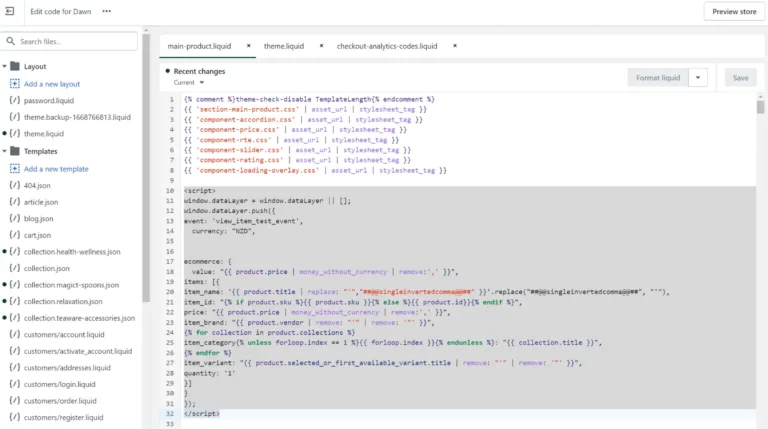Click the code icon beside customers/register.liquid
This screenshot has width=768, height=429.
[15, 417]
